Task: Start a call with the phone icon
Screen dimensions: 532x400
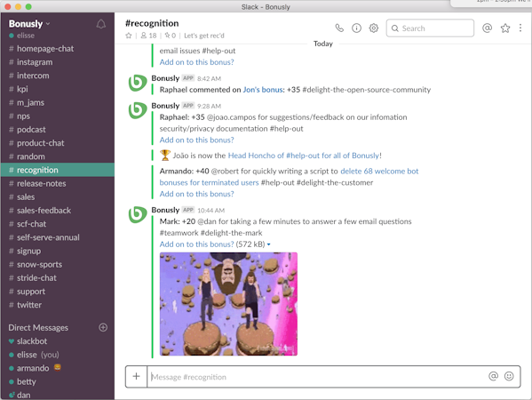Action: pos(339,28)
